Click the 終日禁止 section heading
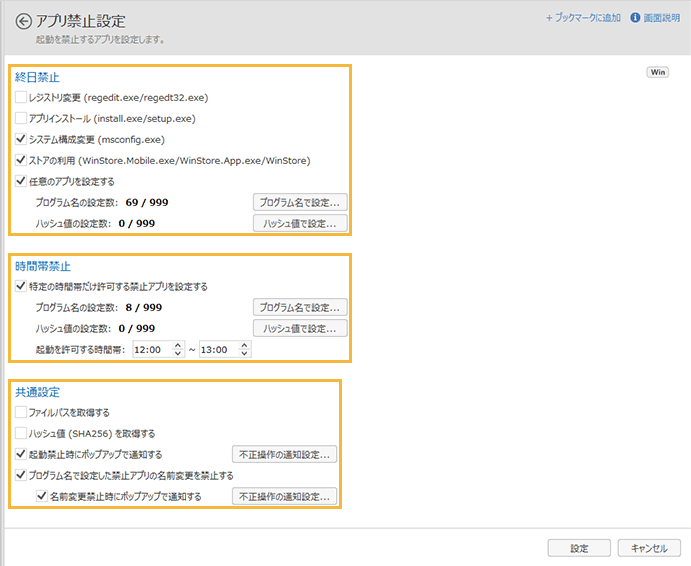The height and width of the screenshot is (566, 691). coord(37,78)
